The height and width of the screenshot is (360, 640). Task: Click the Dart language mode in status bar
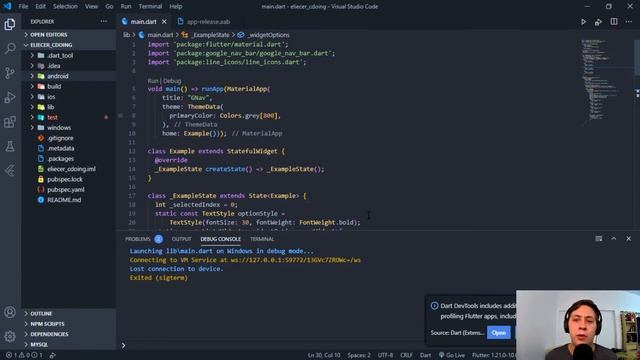(x=425, y=355)
